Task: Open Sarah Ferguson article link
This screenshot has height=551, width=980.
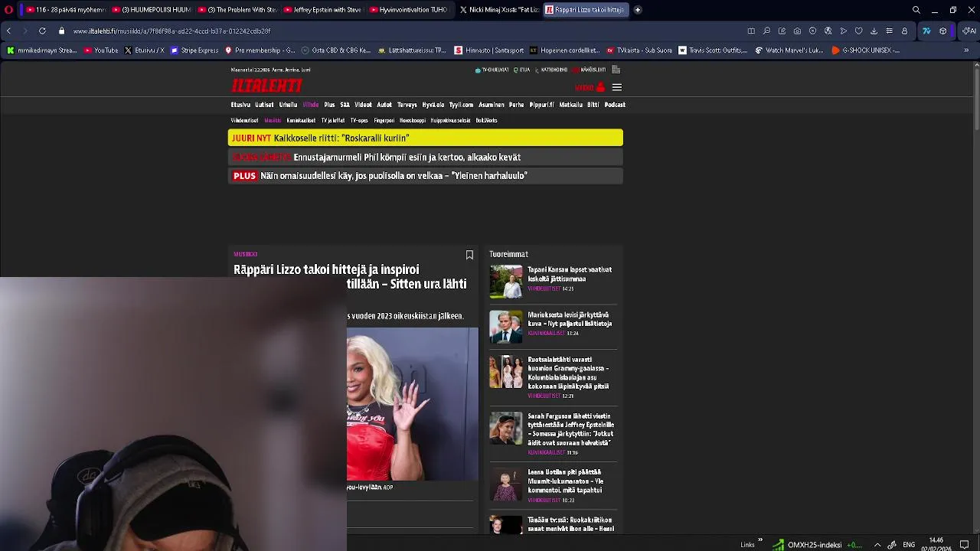Action: click(x=570, y=429)
